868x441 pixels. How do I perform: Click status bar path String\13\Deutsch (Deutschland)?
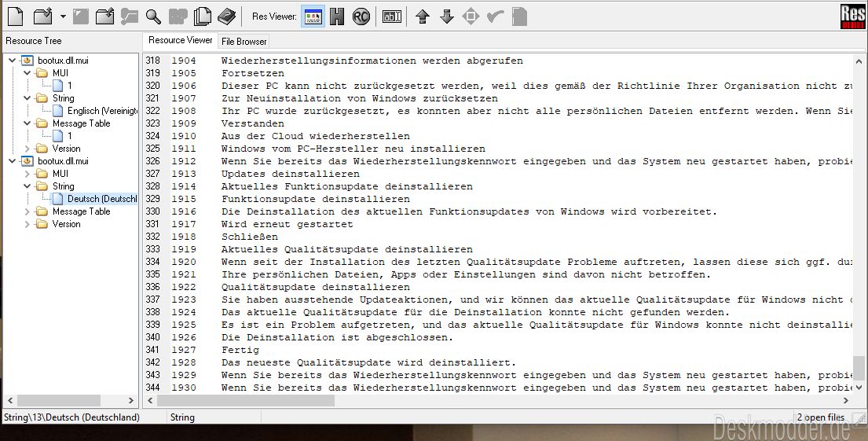point(72,417)
